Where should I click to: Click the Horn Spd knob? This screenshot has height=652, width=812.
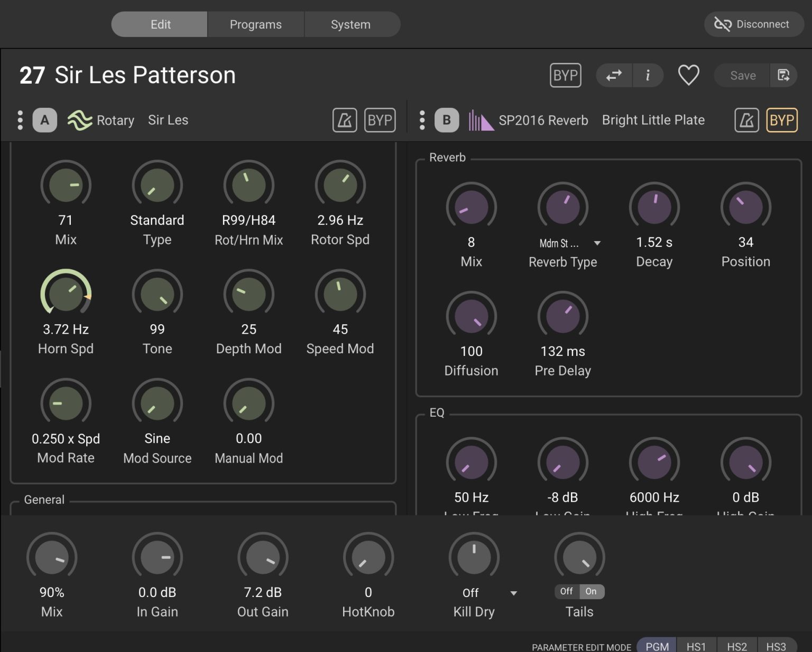coord(66,294)
